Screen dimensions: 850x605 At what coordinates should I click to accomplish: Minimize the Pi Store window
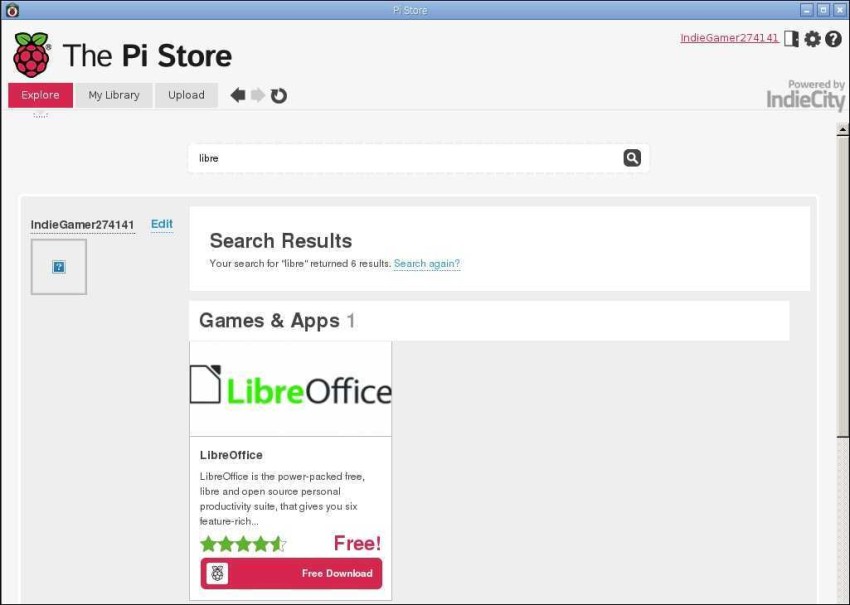point(807,10)
